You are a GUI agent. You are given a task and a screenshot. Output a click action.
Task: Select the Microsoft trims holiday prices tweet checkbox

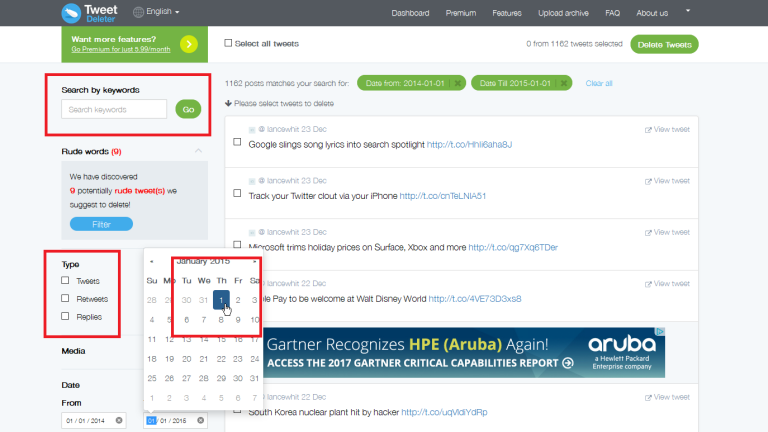point(237,244)
